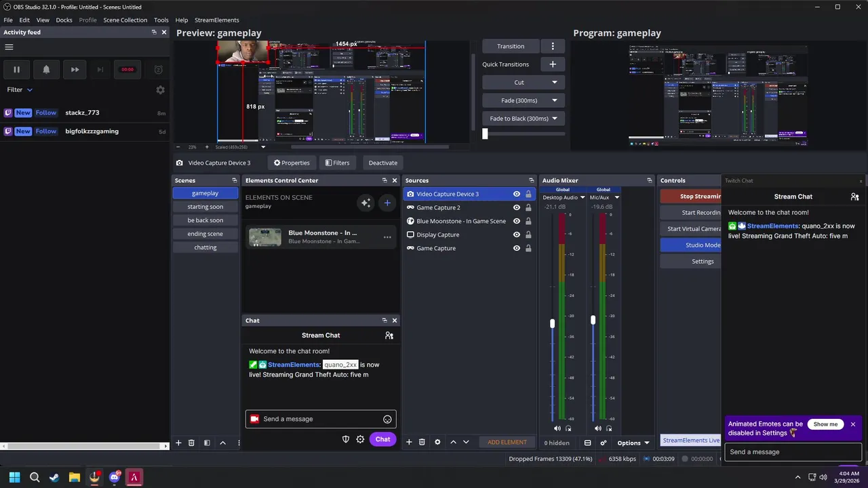Open source properties gear in Sources toolbar

pyautogui.click(x=437, y=442)
